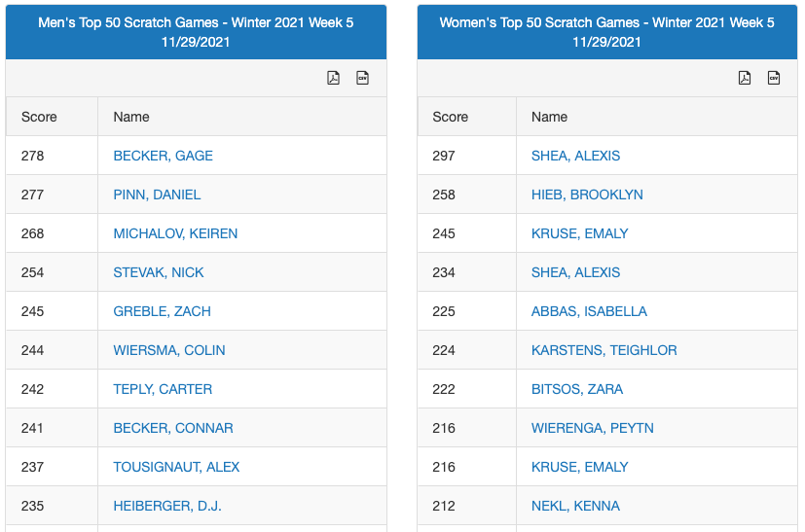The width and height of the screenshot is (805, 532).
Task: Open BITSOS, ZARA link
Action: pyautogui.click(x=577, y=389)
